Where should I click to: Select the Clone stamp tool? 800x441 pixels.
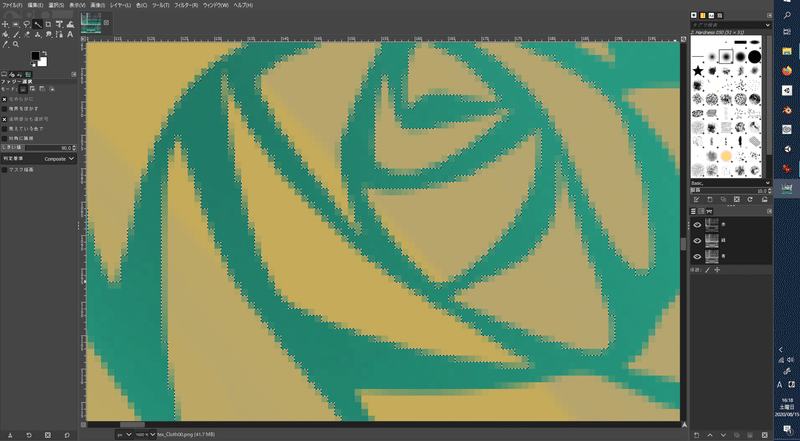click(x=38, y=34)
